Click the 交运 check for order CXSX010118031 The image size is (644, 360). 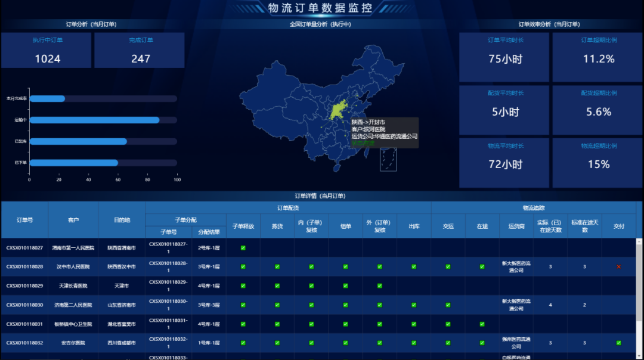click(448, 324)
